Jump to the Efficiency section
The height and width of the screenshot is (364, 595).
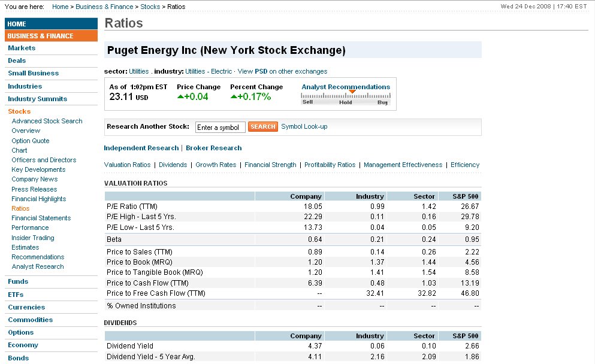[465, 165]
